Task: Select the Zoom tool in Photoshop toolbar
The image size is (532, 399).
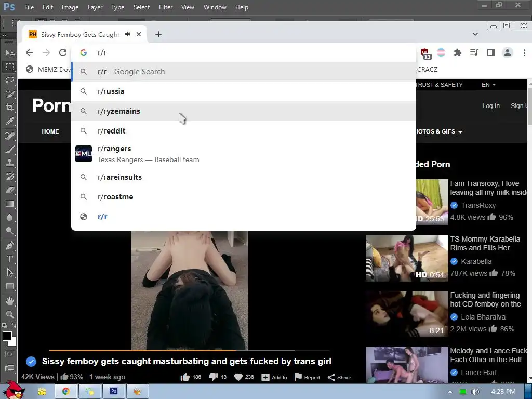Action: pyautogui.click(x=9, y=314)
